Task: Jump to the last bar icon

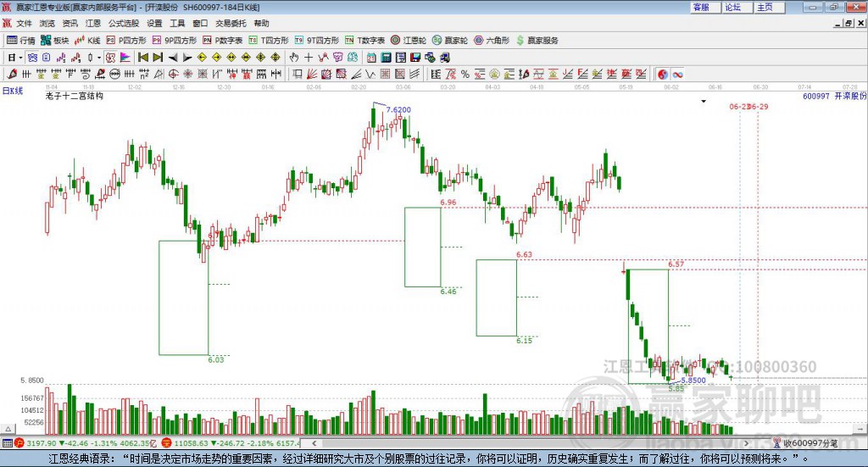Action: pos(158,58)
